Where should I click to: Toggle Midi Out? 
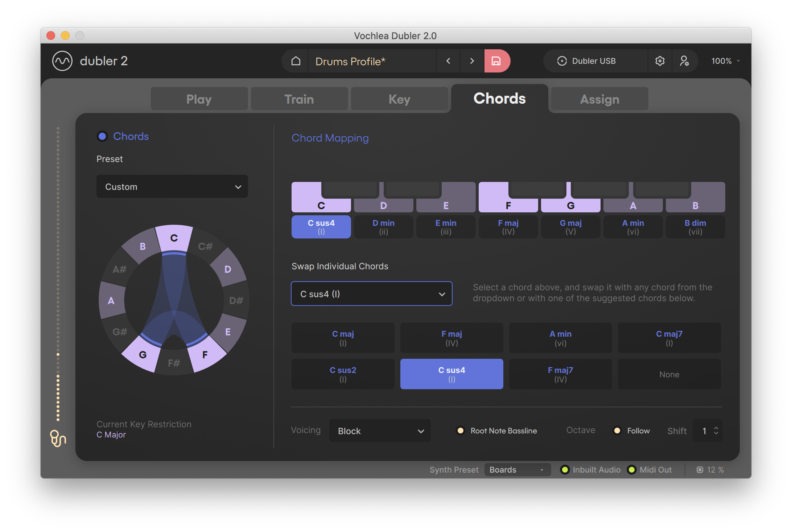(x=632, y=470)
